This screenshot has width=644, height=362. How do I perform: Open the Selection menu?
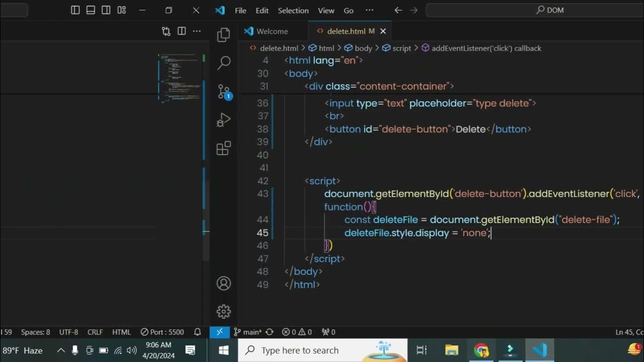click(x=293, y=10)
